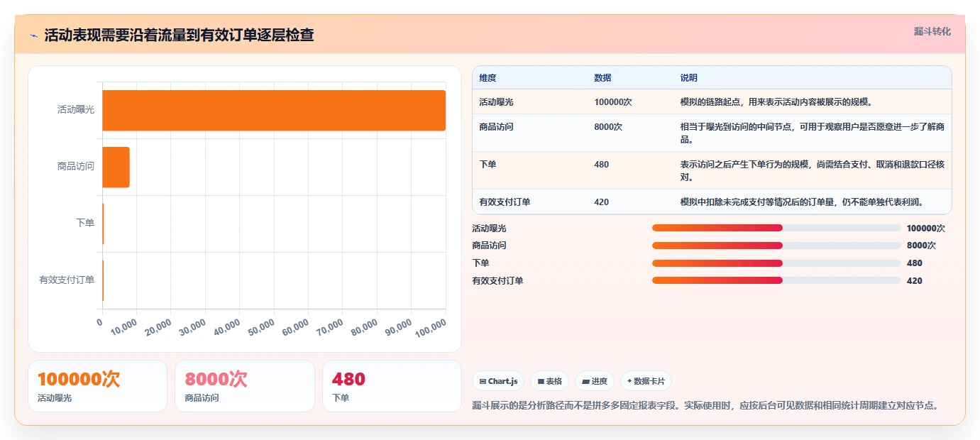Screen dimensions: 980x440
Task: Click the description starting 相当于曝光到访问
Action: [x=812, y=133]
